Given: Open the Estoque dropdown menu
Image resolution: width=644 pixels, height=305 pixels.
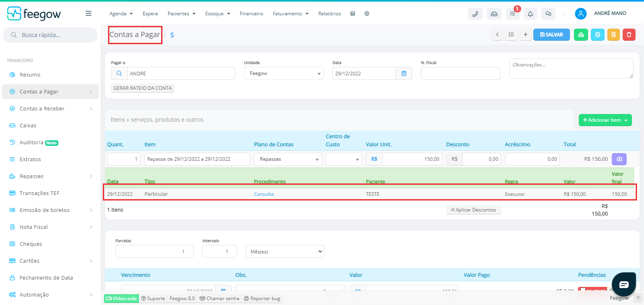Looking at the screenshot, I should click(218, 14).
